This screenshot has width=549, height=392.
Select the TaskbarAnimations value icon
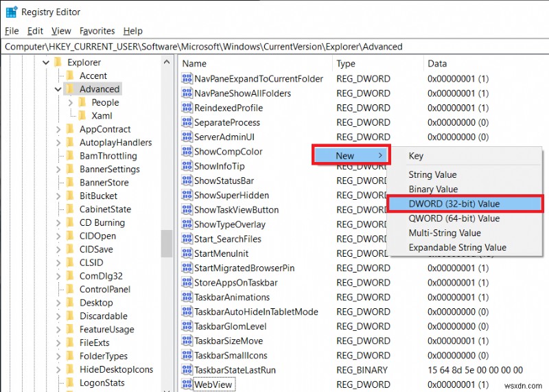(x=187, y=297)
